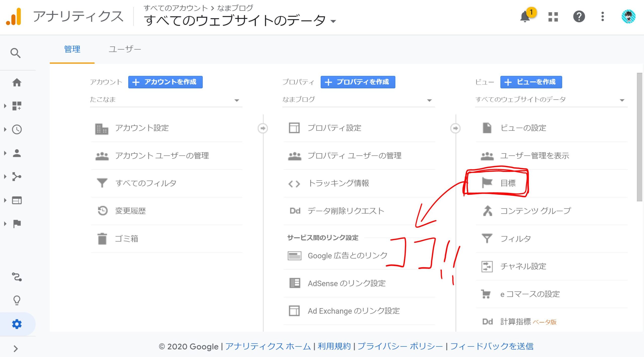Click the admin panel vertical scrollbar
The width and height of the screenshot is (644, 357).
click(639, 137)
